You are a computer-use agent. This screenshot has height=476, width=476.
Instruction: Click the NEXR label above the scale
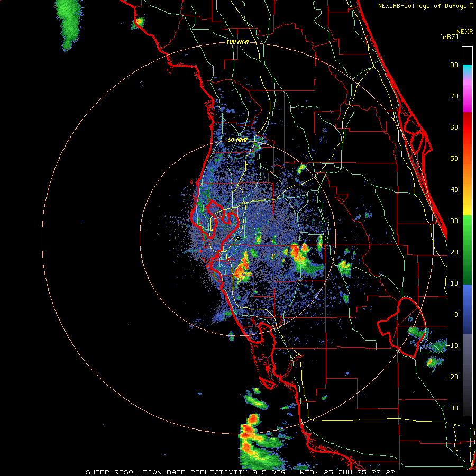click(465, 32)
